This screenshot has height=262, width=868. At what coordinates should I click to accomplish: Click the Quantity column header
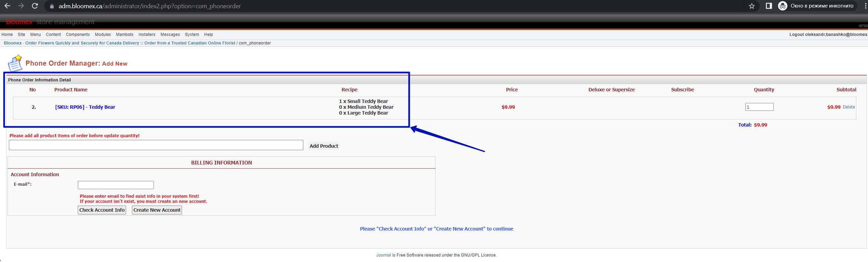pyautogui.click(x=764, y=90)
